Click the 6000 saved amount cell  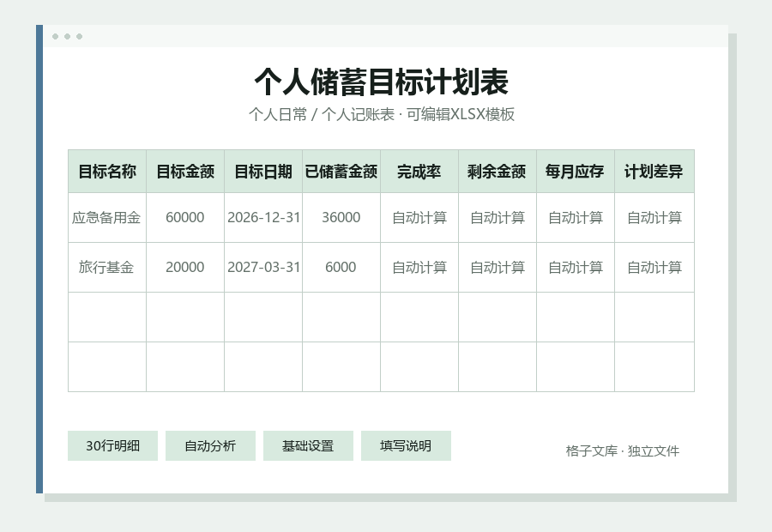coord(341,268)
